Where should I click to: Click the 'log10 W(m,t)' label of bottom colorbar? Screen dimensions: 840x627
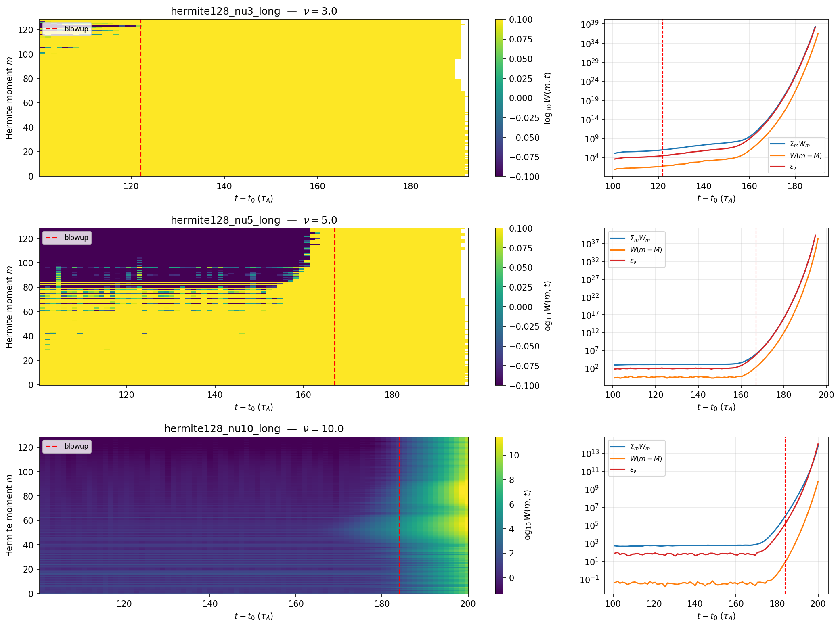[x=527, y=516]
